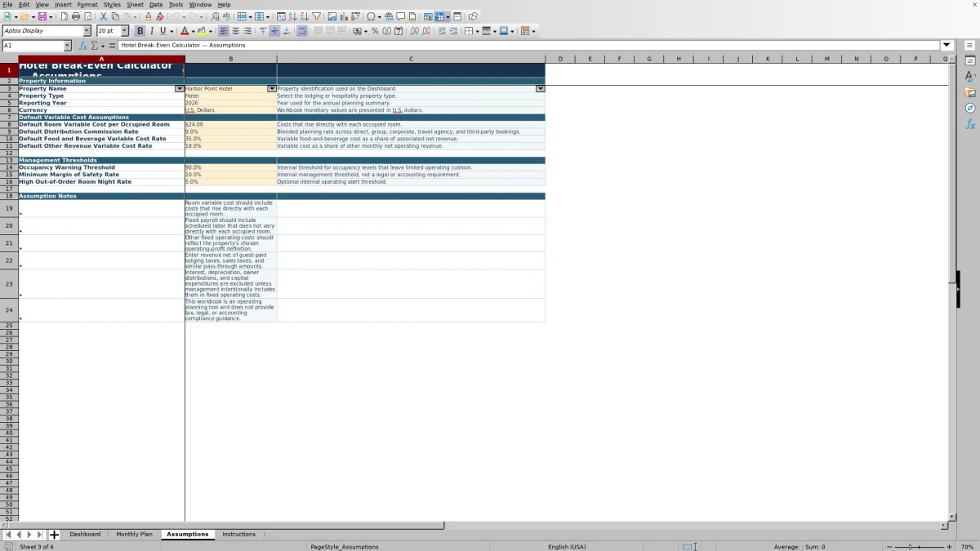
Task: Insert Hyperlink icon
Action: click(x=389, y=16)
